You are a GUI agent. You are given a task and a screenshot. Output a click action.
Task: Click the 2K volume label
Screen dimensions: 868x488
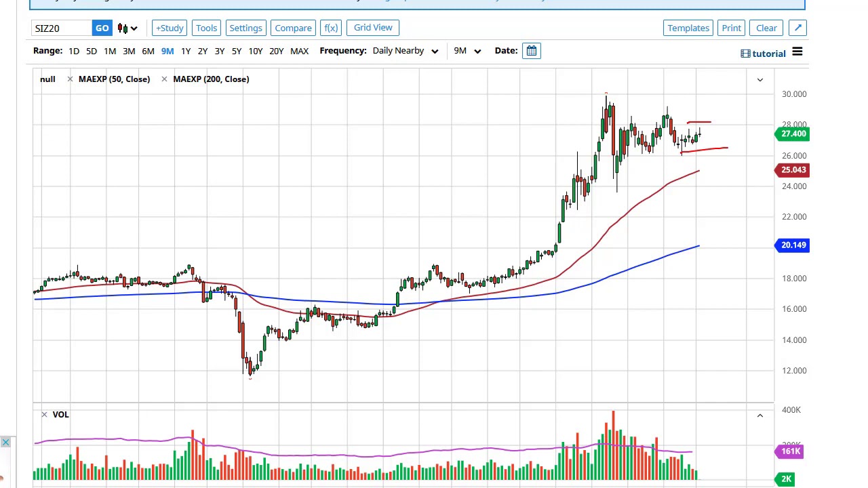tap(786, 480)
